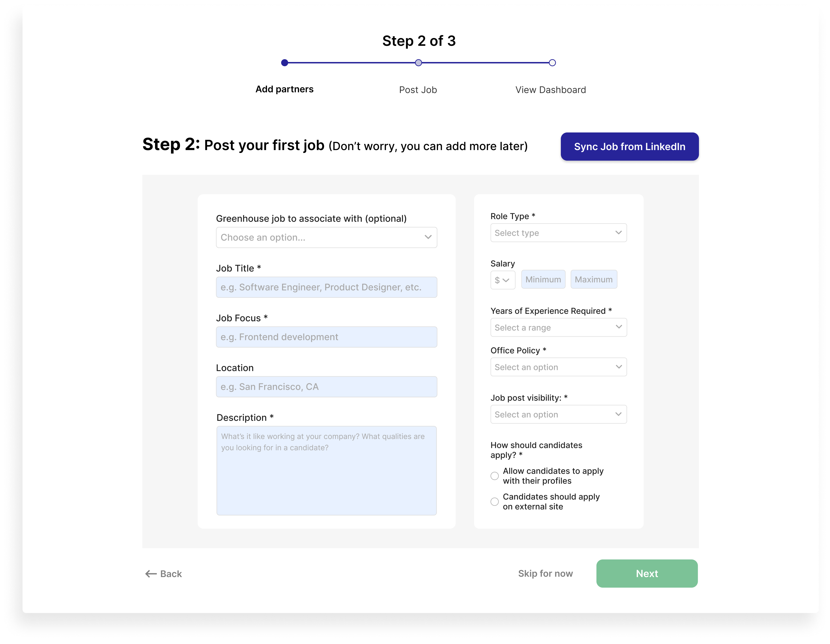
Task: Expand the Job post visibility dropdown
Action: tap(558, 415)
